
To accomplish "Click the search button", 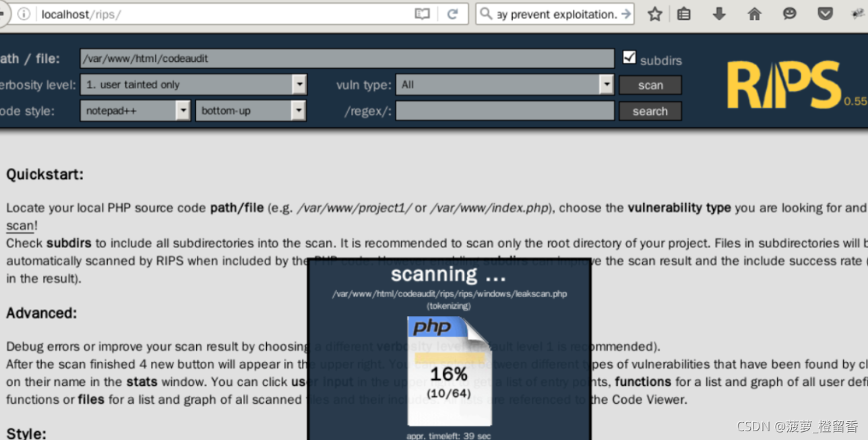I will (x=650, y=111).
